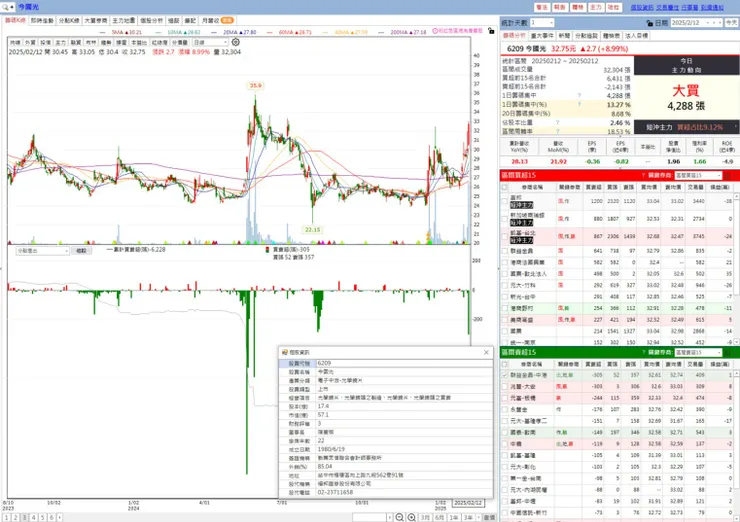Toggle the lock icon beside 日期

649,23
